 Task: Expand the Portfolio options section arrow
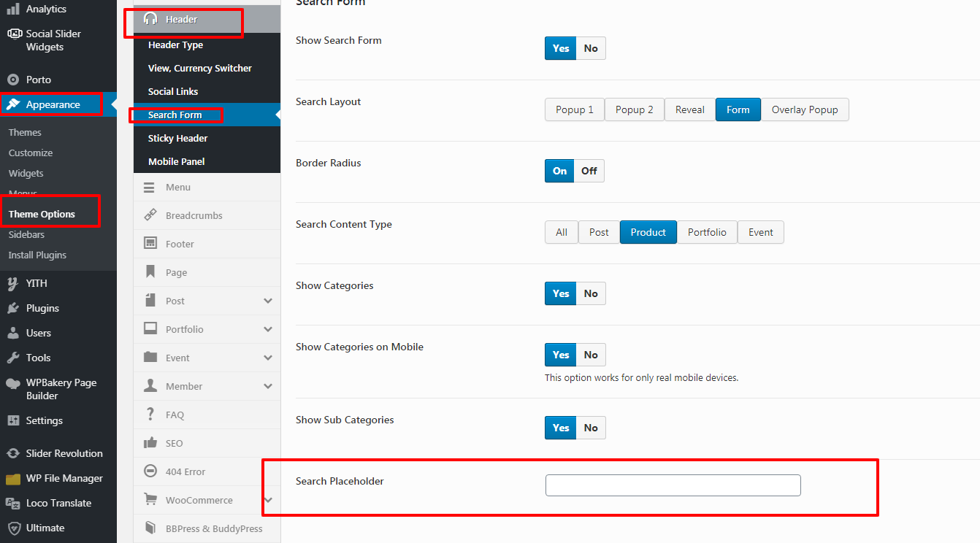click(268, 329)
